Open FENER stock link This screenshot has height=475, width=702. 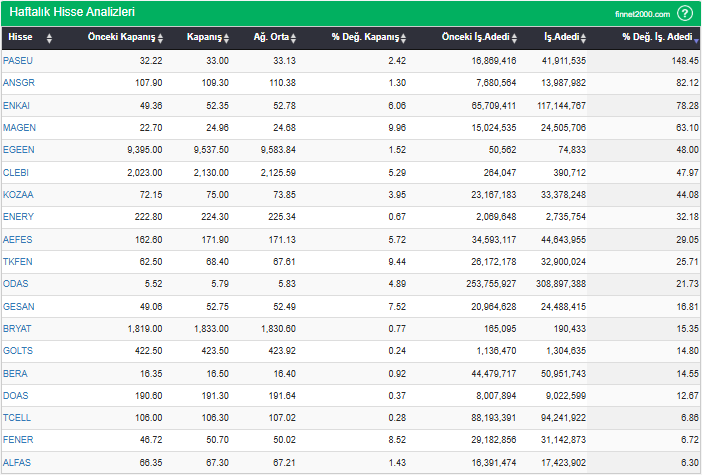(18, 440)
